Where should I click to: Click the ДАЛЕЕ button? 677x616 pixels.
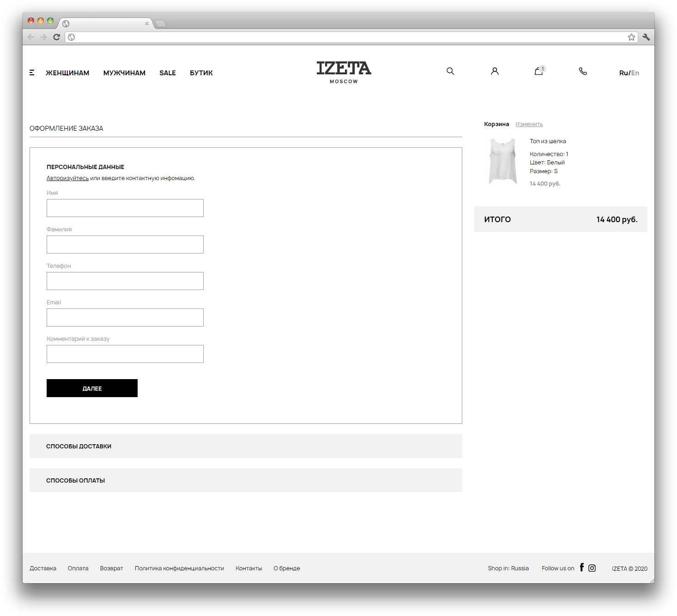point(92,388)
